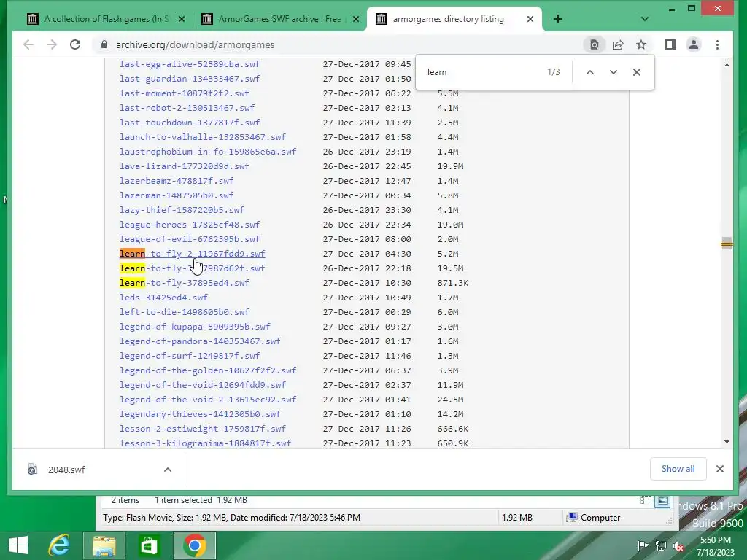Open legend-of-kupapa-5909395b.swf link
Screen dimensions: 747x560
195,327
